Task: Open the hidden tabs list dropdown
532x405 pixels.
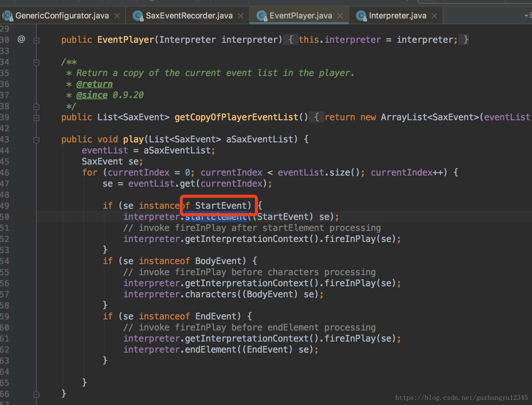Action: coord(528,16)
